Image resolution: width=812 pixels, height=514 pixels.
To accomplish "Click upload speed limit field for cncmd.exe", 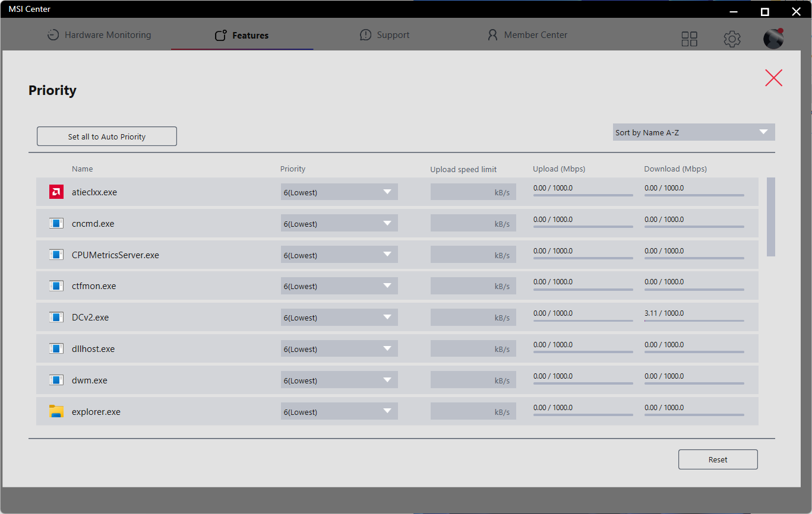I will (473, 223).
